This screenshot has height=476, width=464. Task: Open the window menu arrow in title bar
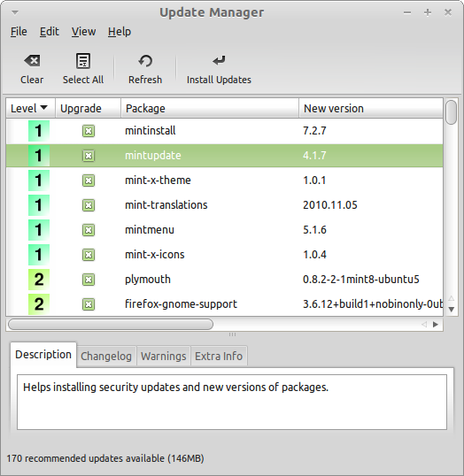pos(15,12)
